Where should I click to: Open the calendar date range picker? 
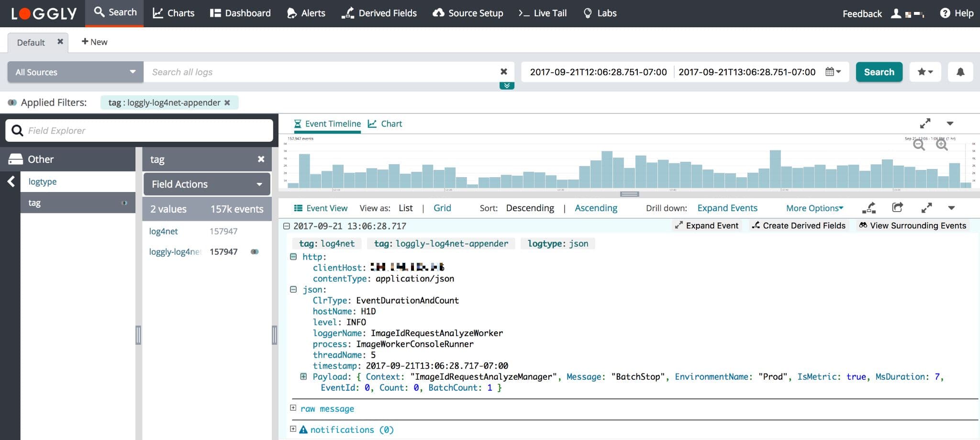(x=833, y=72)
